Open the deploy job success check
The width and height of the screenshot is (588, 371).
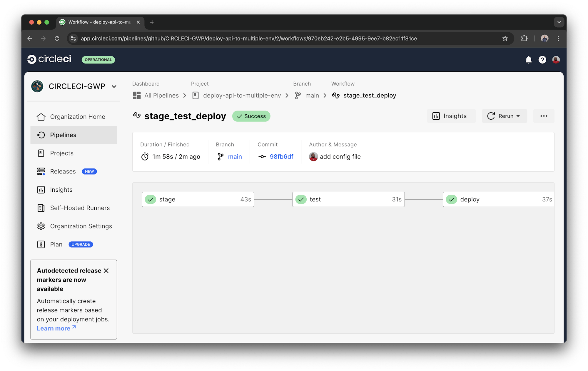point(451,199)
